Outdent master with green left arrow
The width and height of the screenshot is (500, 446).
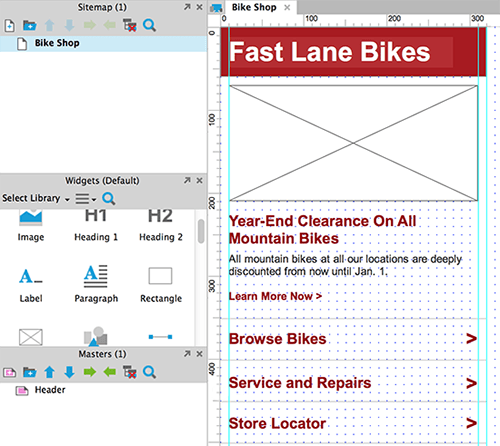110,372
